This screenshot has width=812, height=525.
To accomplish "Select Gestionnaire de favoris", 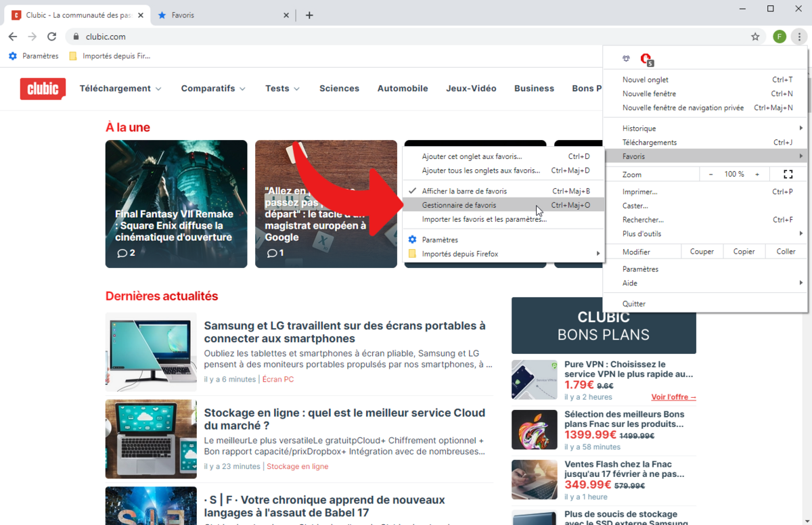I will pos(503,205).
